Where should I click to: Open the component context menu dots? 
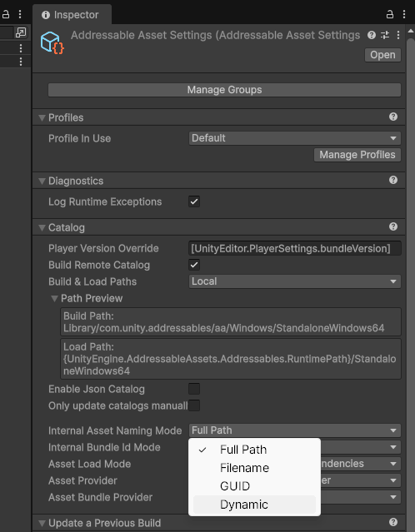click(398, 35)
